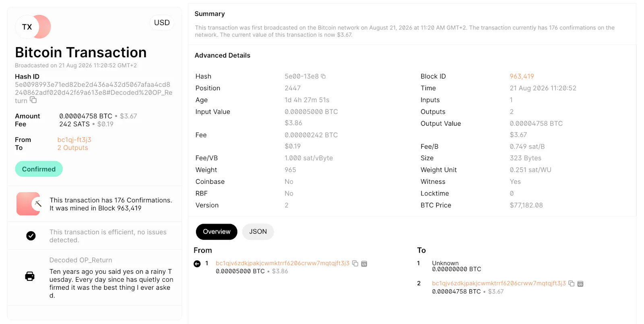This screenshot has width=644, height=324.
Task: Switch to the Overview tab
Action: (x=217, y=232)
